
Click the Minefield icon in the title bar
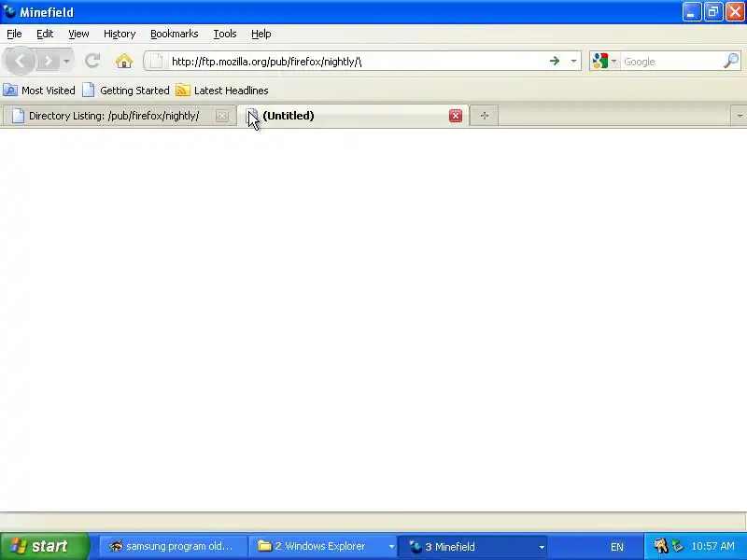point(9,11)
